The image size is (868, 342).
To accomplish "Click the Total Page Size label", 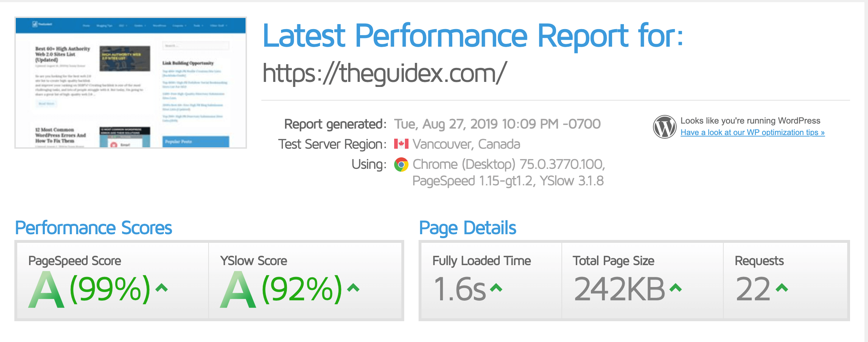I will [x=613, y=261].
